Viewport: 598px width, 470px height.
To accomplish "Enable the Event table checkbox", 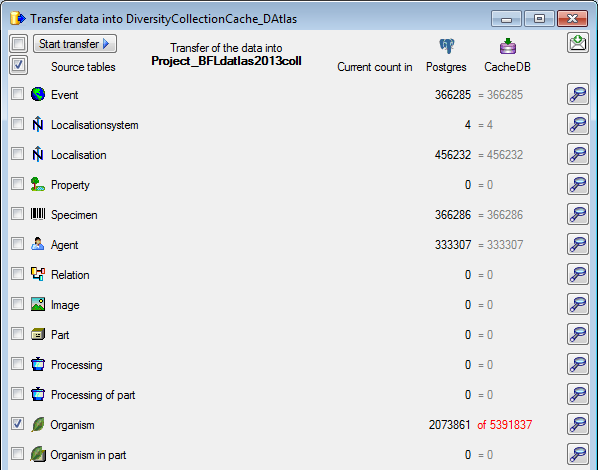I will click(17, 93).
